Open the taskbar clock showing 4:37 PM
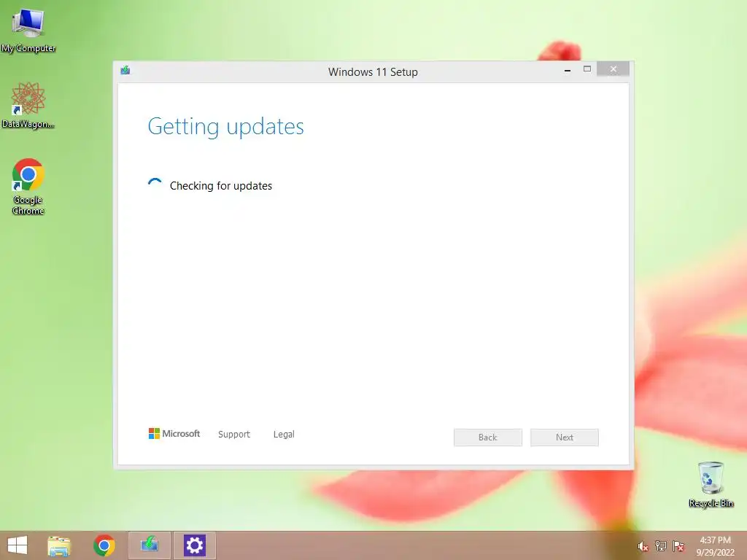 coord(715,546)
